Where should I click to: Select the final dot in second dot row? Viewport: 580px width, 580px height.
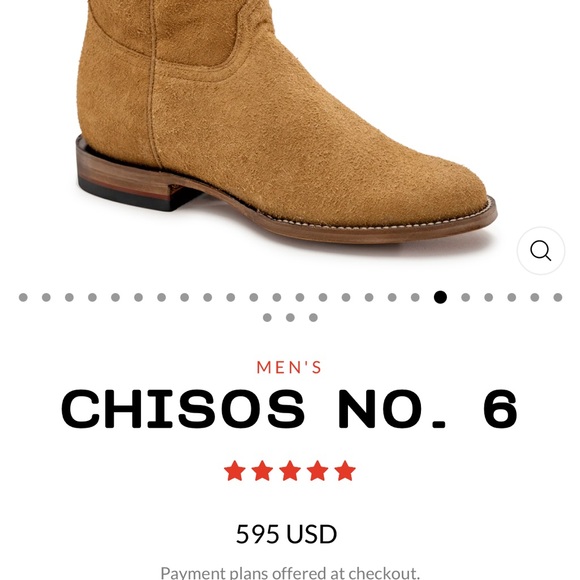point(313,317)
